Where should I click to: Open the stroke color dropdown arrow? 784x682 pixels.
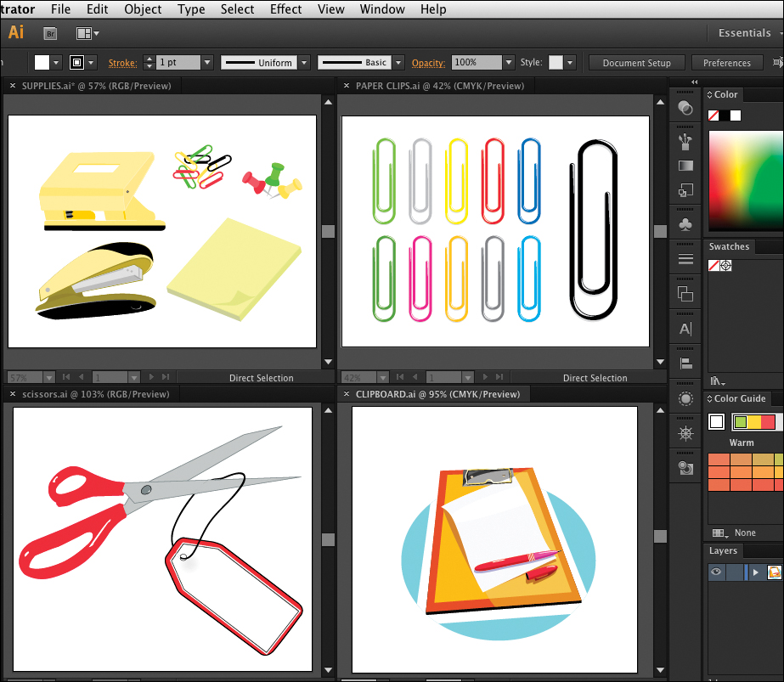(91, 63)
